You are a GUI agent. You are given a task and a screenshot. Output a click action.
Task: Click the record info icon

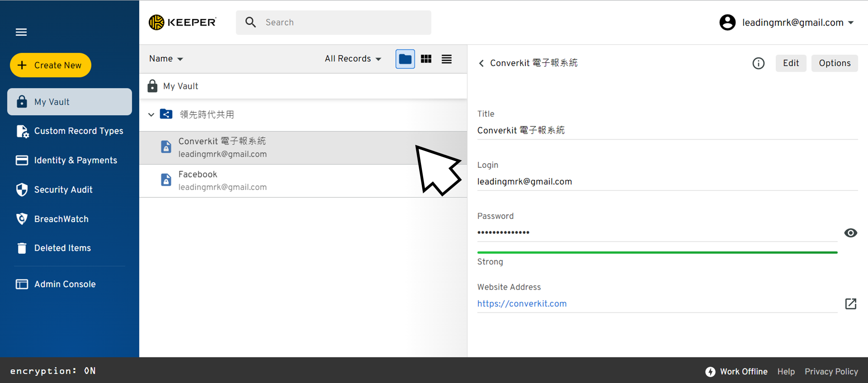(x=758, y=63)
